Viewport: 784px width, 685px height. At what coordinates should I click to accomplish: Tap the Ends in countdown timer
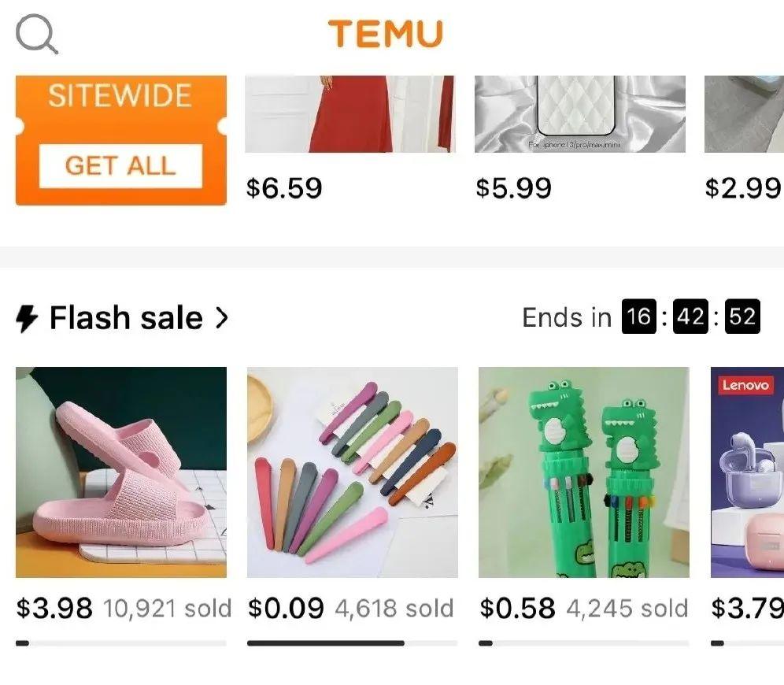pyautogui.click(x=641, y=317)
